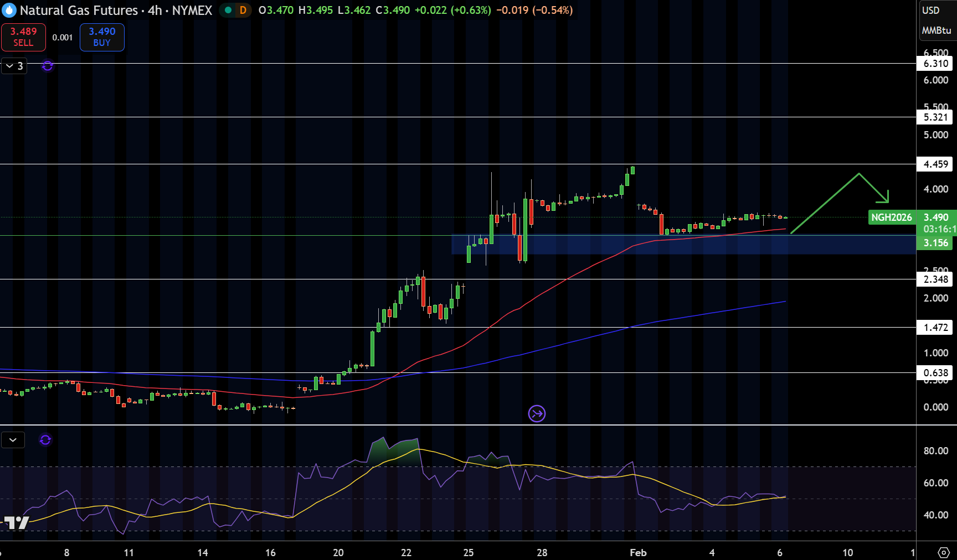Jump to latest bar with circled arrow icon

pyautogui.click(x=537, y=413)
